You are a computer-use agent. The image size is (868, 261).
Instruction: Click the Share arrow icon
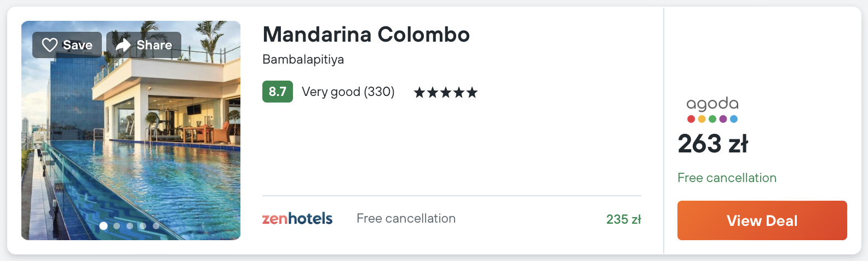pos(123,45)
